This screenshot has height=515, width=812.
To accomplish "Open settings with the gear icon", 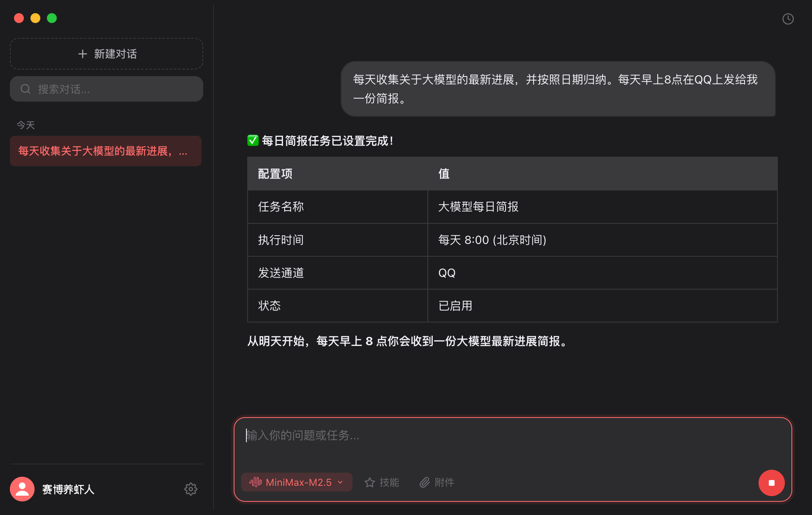I will coord(191,489).
